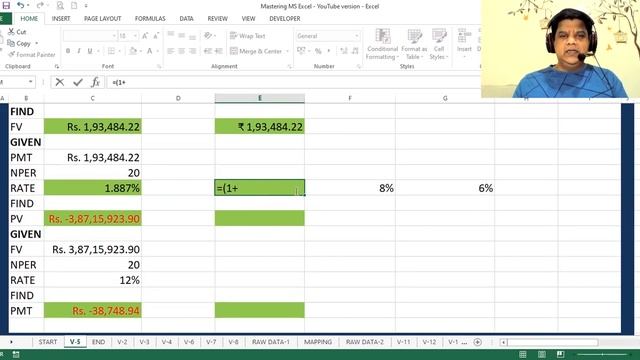
Task: Click the Increase Font Size icon
Action: click(145, 36)
